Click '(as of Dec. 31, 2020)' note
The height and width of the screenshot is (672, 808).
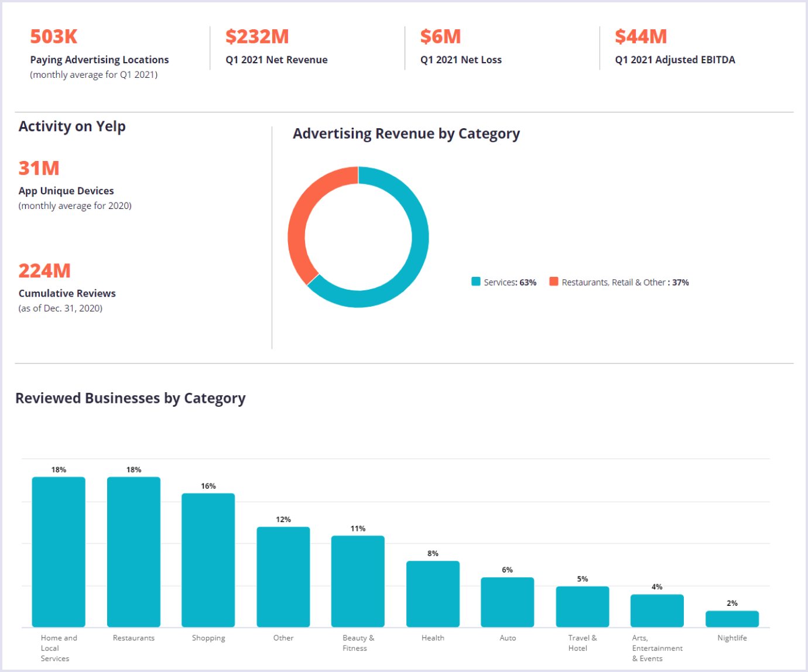pyautogui.click(x=60, y=308)
